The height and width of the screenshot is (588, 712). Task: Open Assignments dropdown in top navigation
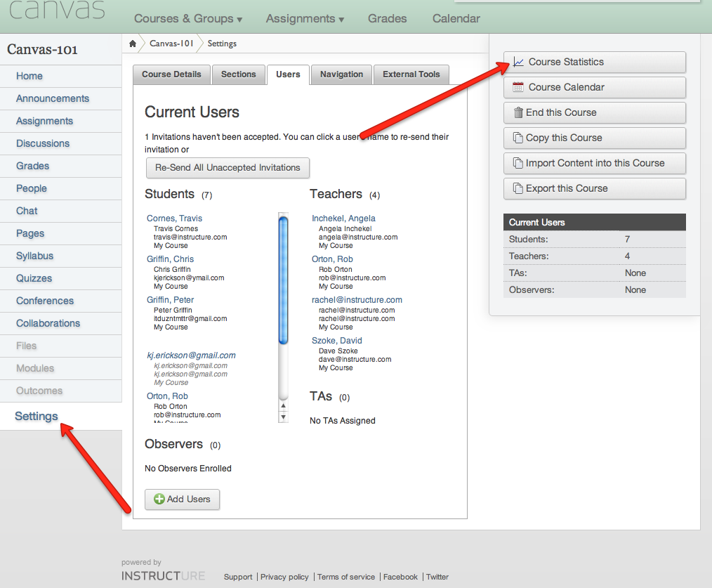click(x=305, y=19)
